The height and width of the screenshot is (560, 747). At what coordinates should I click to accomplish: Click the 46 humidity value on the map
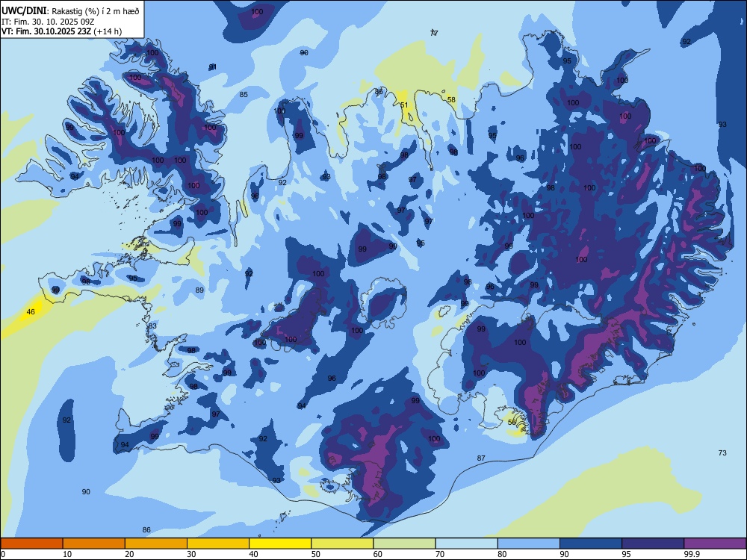(x=31, y=312)
